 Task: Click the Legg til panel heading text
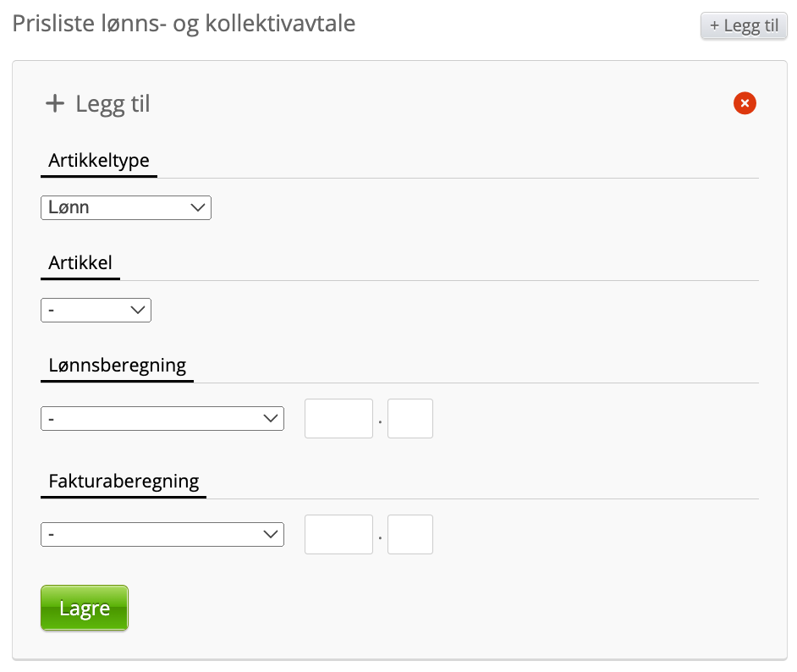tap(113, 104)
